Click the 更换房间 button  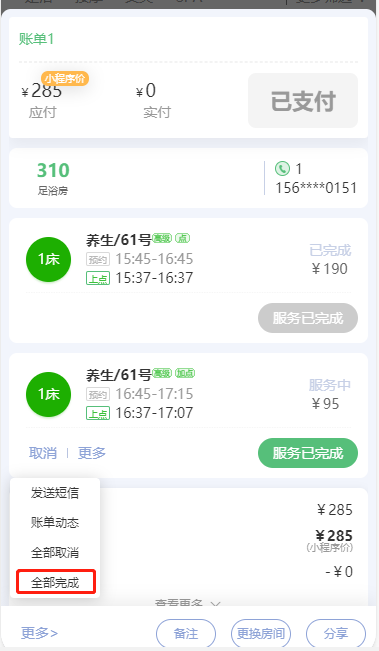[x=261, y=634]
